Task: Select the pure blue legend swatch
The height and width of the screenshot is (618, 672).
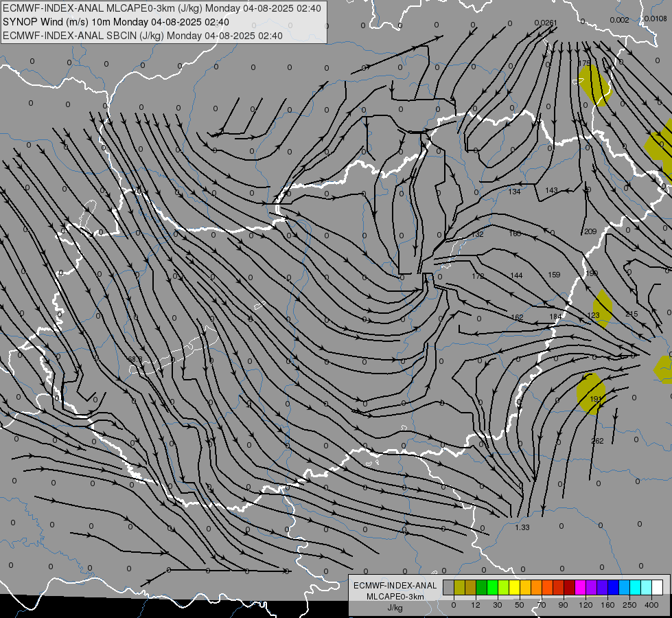Action: pos(614,587)
